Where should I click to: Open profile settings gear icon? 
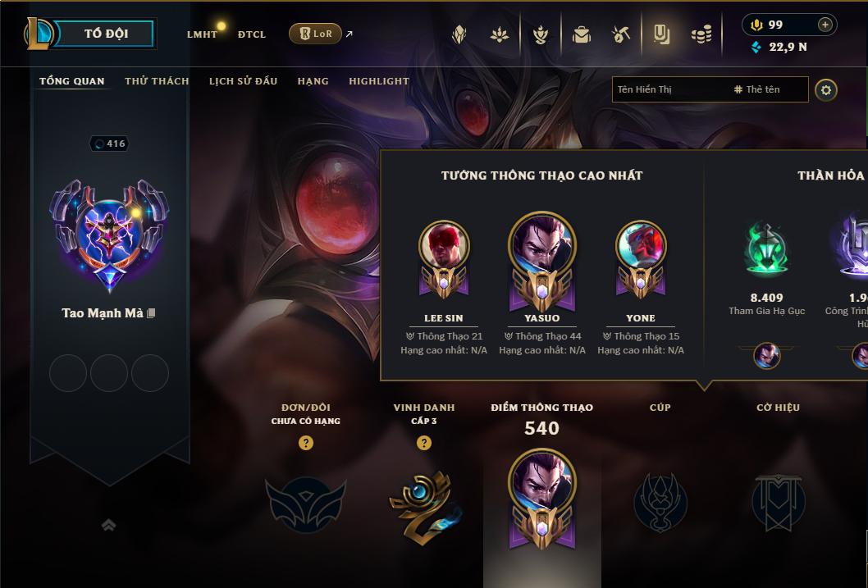coord(826,90)
